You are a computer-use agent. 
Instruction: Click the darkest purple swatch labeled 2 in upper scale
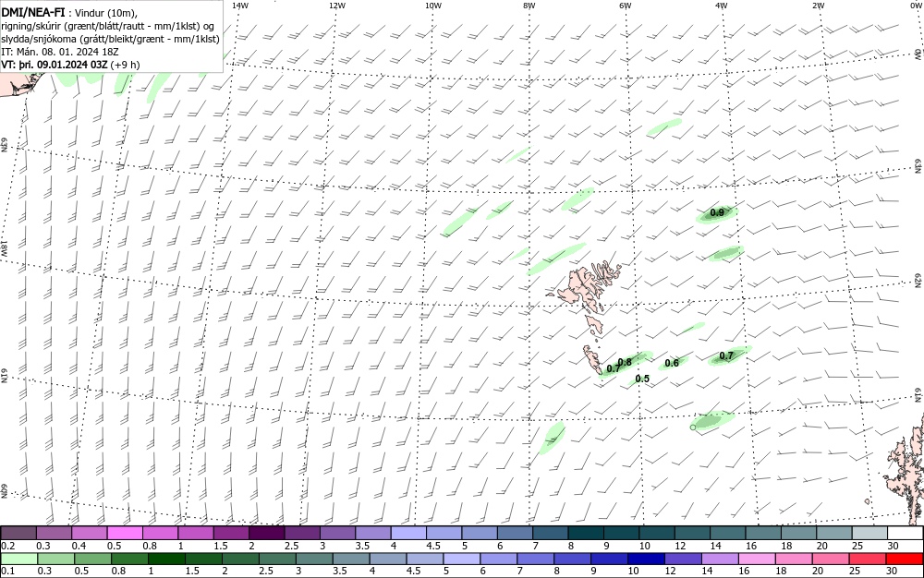[x=268, y=534]
